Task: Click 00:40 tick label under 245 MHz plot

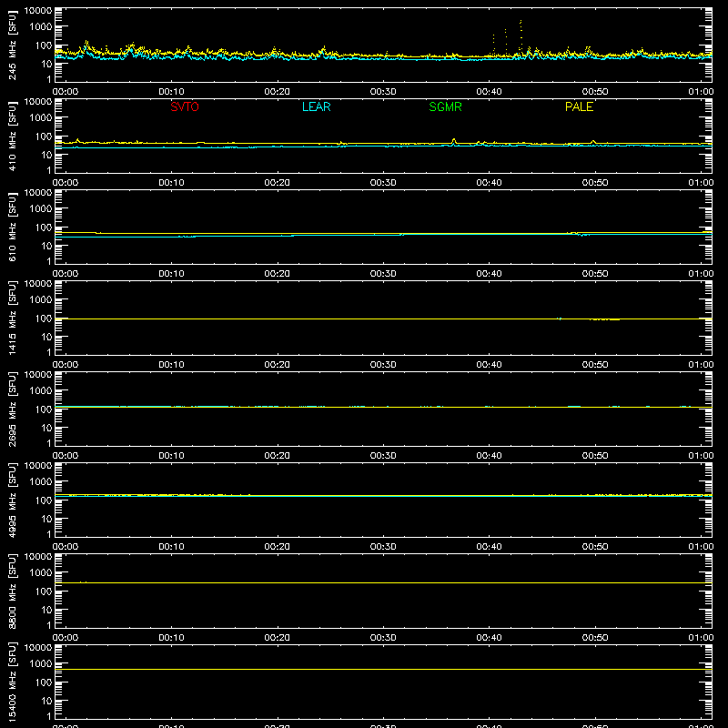Action: (x=489, y=92)
